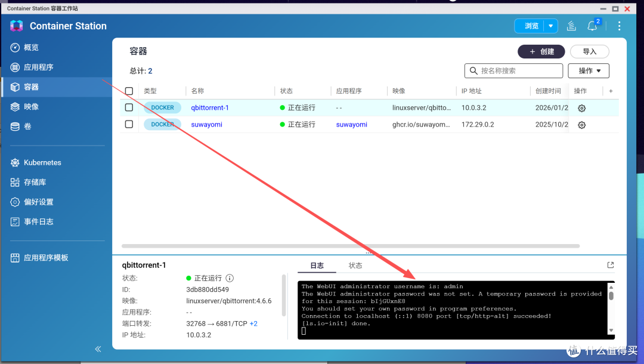Switch to the Status (状态) detail tab
This screenshot has height=364, width=644.
355,266
